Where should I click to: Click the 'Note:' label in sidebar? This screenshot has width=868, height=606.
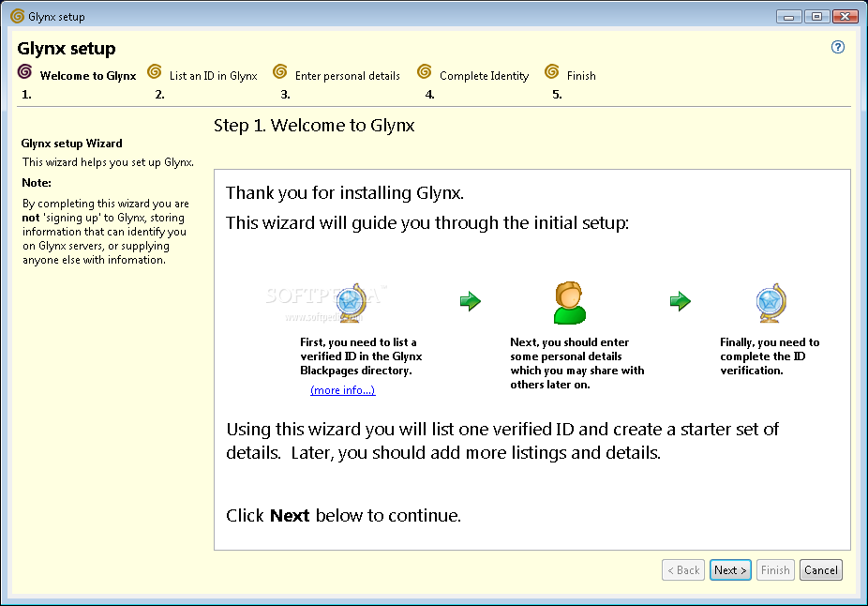pyautogui.click(x=37, y=183)
